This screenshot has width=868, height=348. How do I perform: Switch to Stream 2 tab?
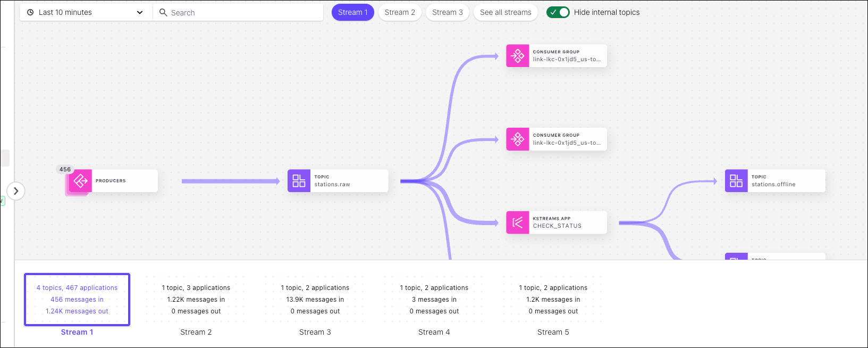400,12
